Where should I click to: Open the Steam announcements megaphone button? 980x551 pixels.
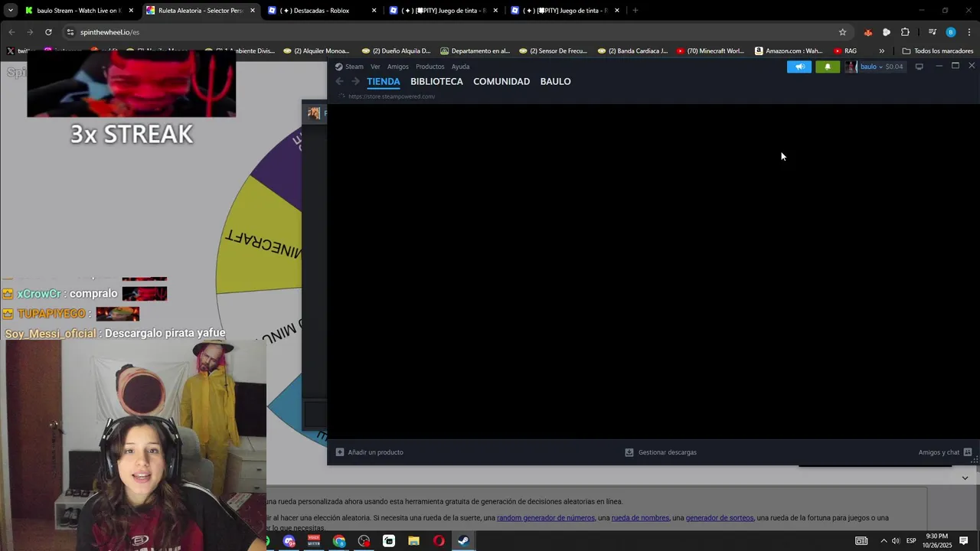(x=799, y=67)
